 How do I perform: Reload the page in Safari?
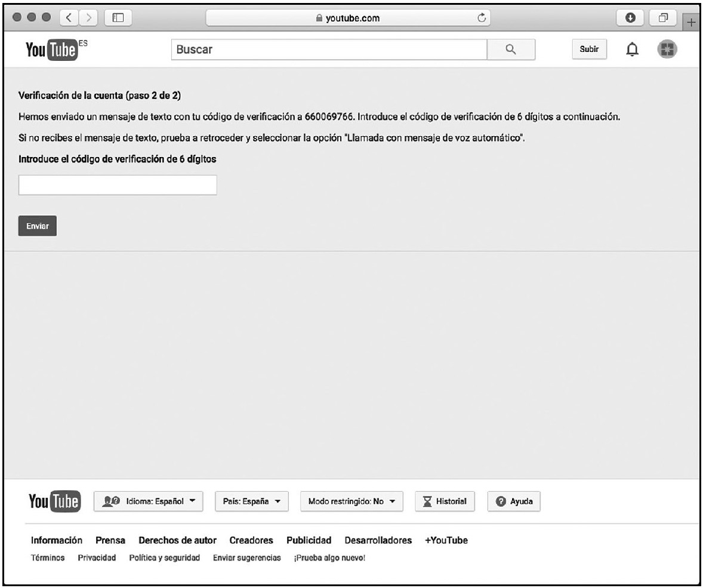click(481, 17)
